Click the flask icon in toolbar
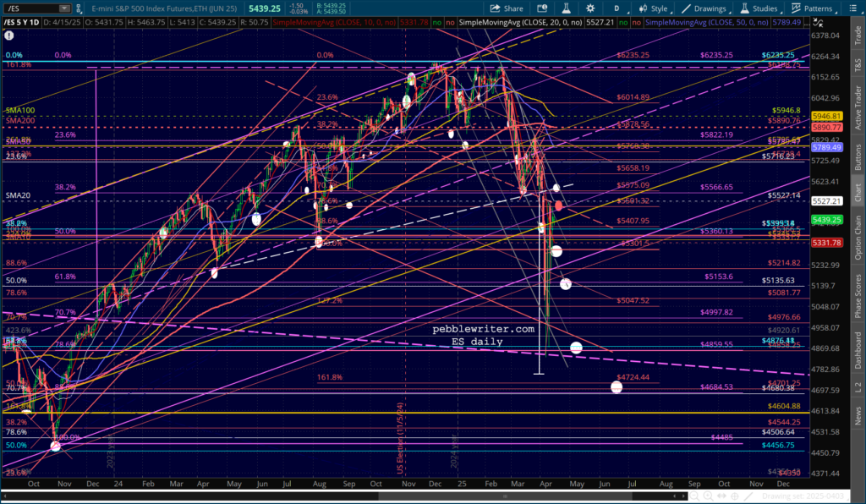The height and width of the screenshot is (504, 866). tap(566, 8)
